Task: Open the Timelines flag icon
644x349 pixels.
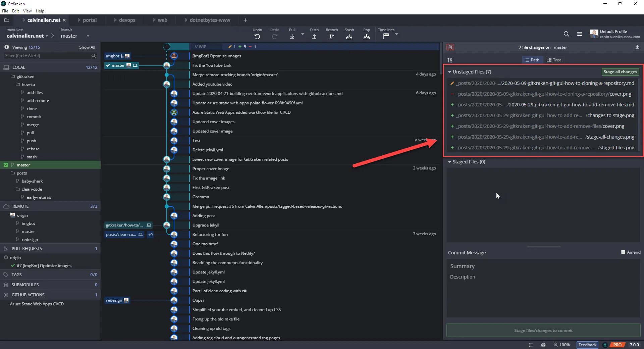Action: point(386,36)
